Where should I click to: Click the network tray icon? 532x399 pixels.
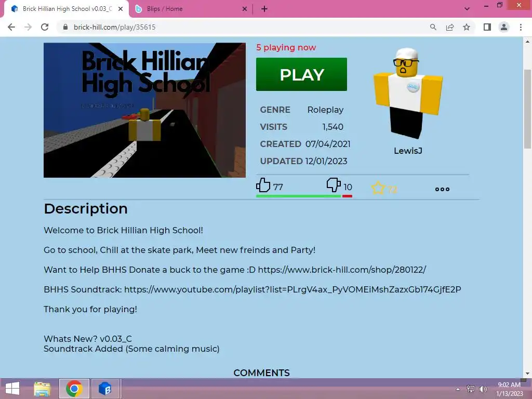[471, 389]
